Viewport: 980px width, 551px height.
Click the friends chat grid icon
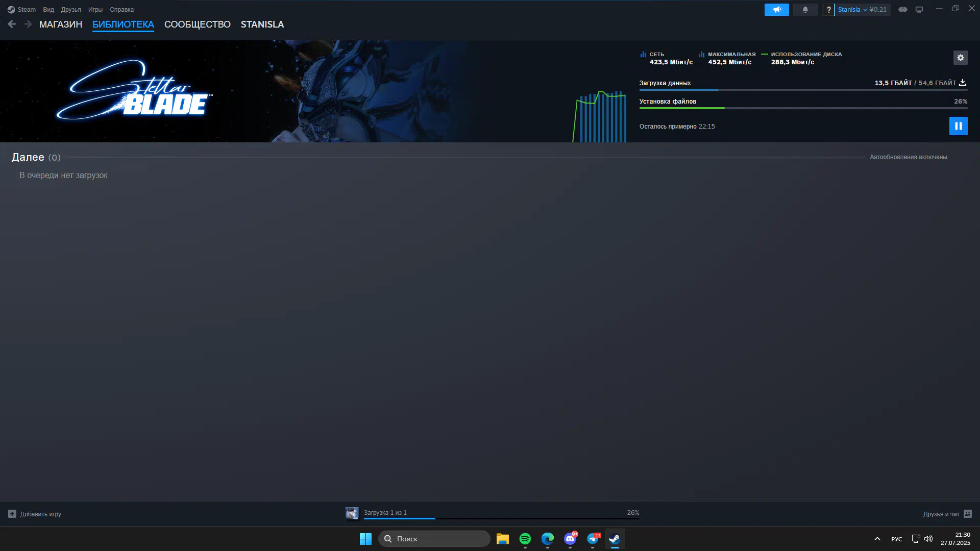[x=968, y=514]
